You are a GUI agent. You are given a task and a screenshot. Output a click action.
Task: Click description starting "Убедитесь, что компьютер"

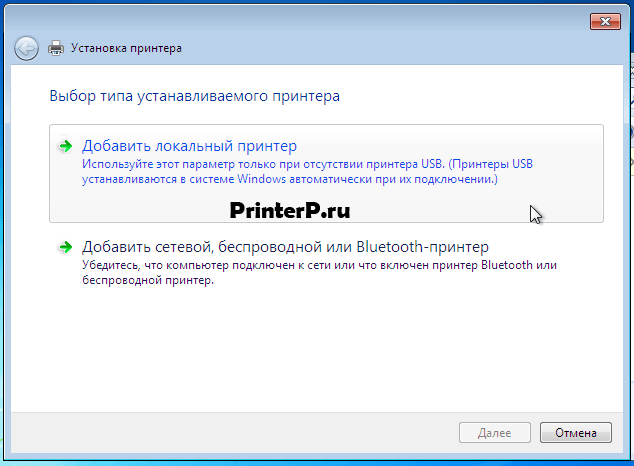coord(319,272)
